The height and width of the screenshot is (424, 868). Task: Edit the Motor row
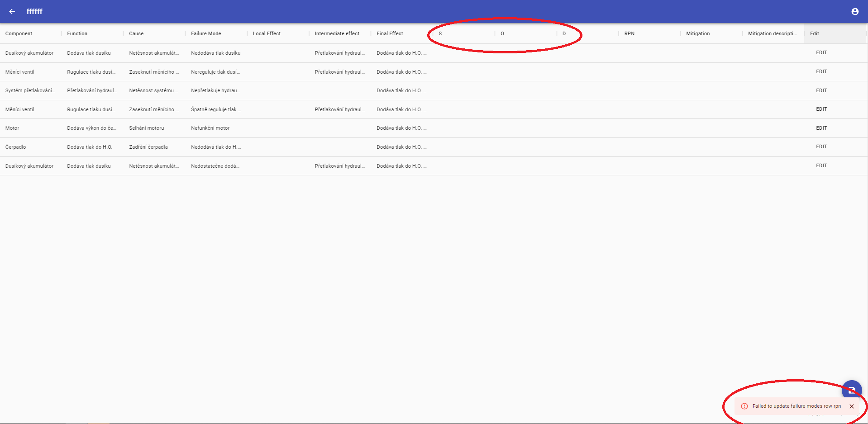coord(821,128)
